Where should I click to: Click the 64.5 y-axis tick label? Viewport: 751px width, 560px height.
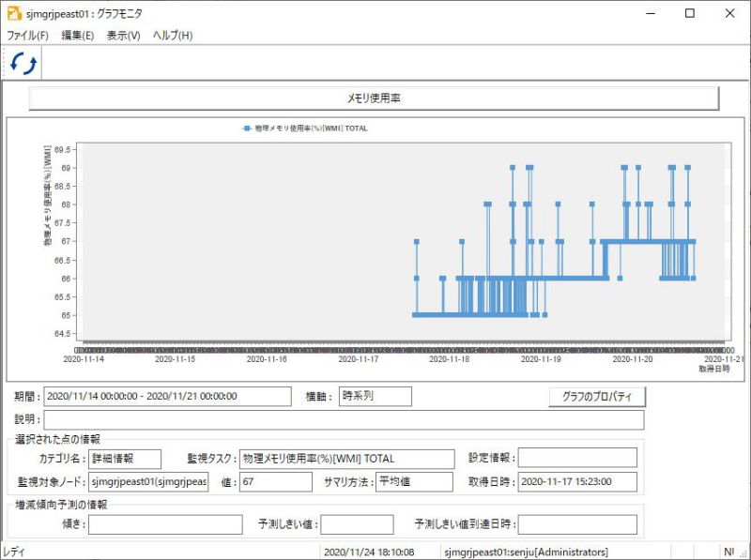[62, 334]
